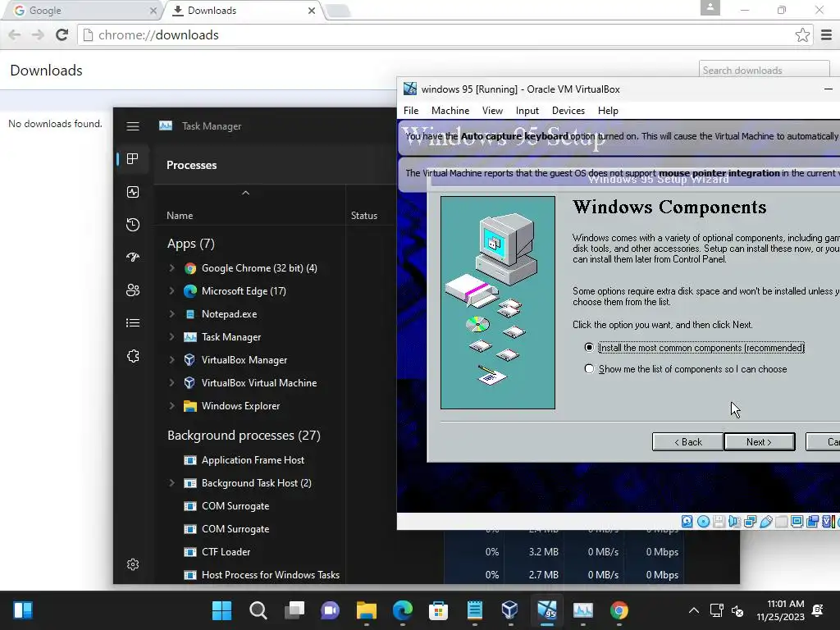
Task: Click the Search downloads field
Action: 764,70
